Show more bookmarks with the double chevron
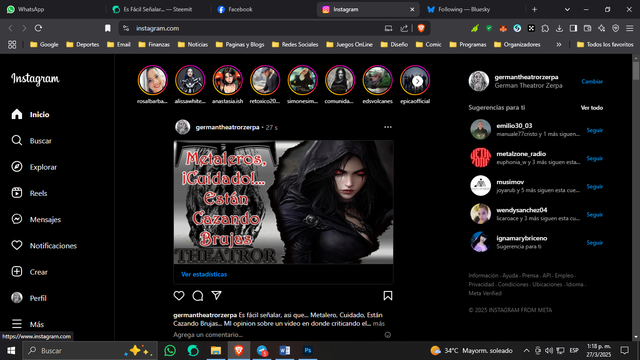Screen dimensions: 640x360 [559, 44]
